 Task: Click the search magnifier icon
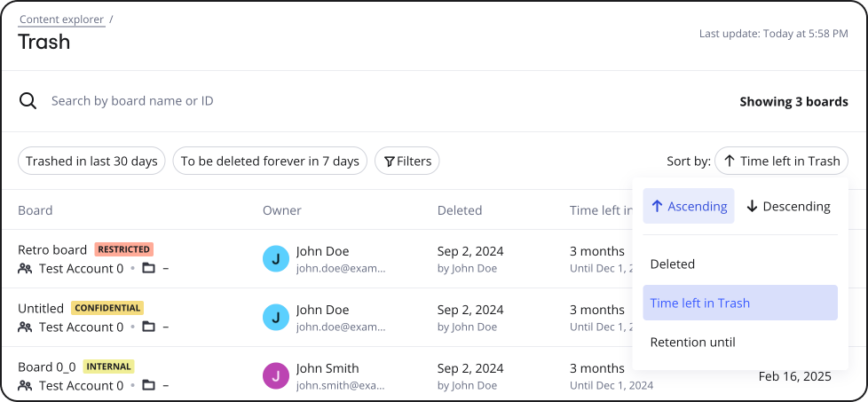(28, 101)
